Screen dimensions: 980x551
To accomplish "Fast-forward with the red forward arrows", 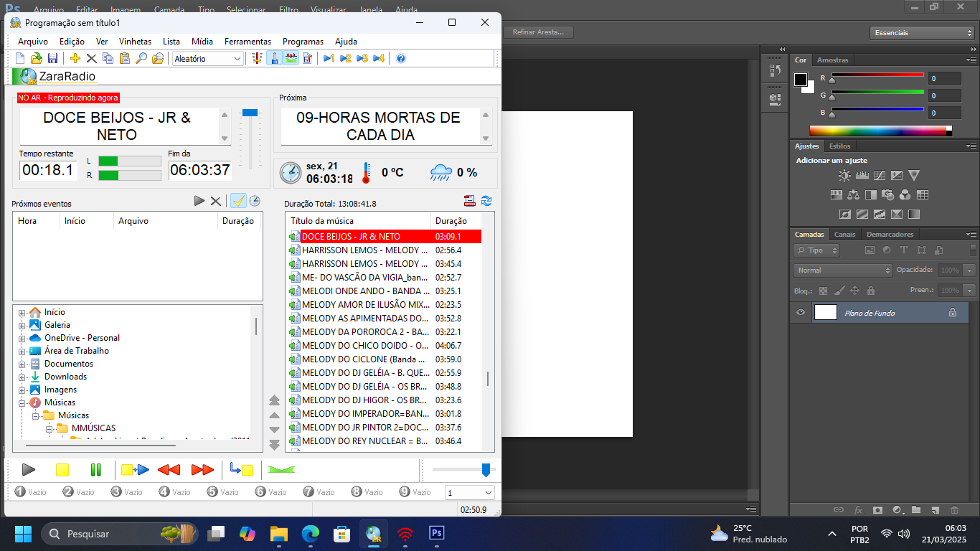I will (203, 470).
